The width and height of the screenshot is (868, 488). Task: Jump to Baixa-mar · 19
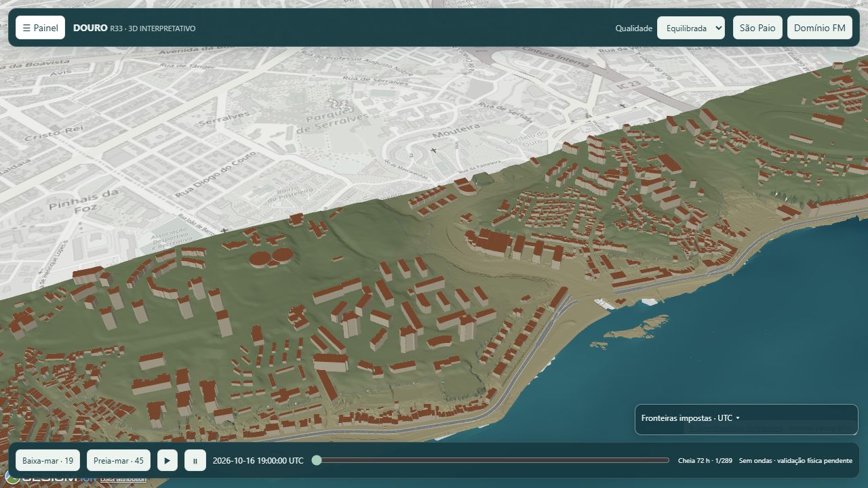pyautogui.click(x=47, y=460)
